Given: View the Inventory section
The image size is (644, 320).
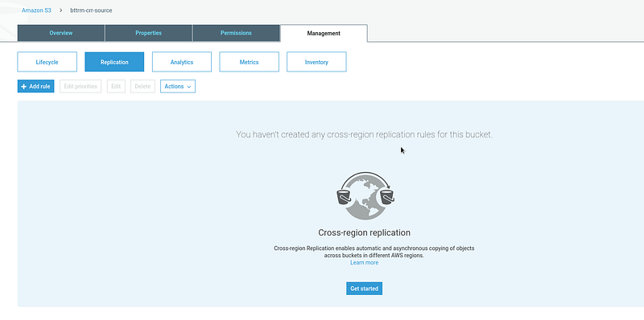Looking at the screenshot, I should 316,62.
